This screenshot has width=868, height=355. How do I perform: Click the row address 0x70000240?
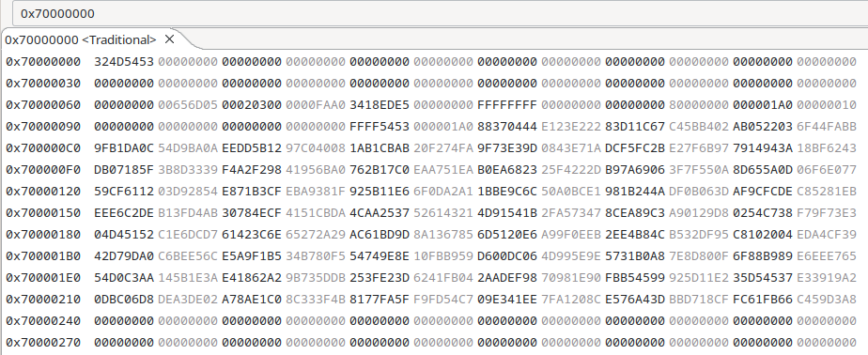click(43, 320)
